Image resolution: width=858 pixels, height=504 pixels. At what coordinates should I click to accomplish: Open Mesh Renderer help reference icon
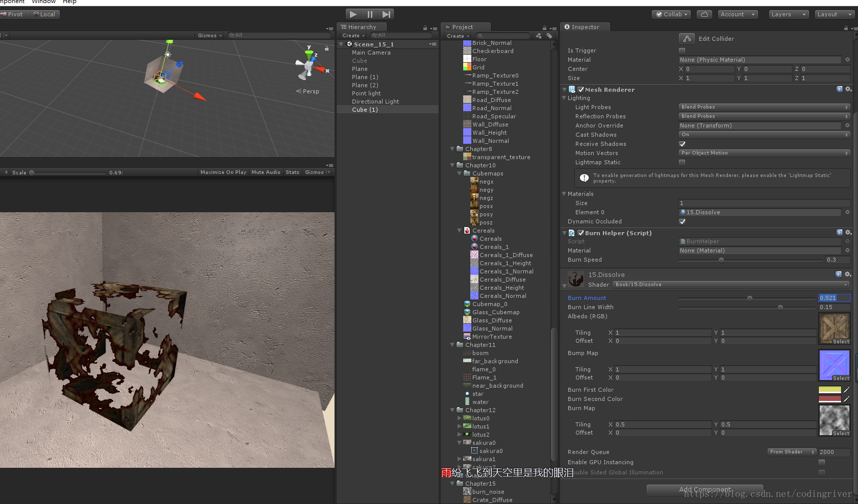(x=839, y=89)
